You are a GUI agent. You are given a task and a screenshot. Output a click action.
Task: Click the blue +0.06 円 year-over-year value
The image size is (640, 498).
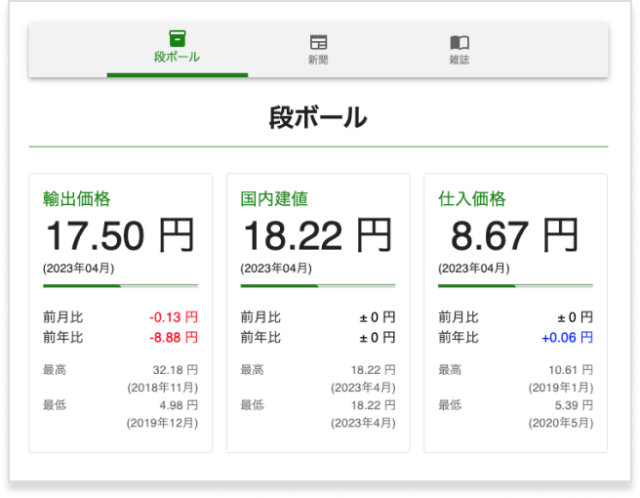tap(567, 337)
